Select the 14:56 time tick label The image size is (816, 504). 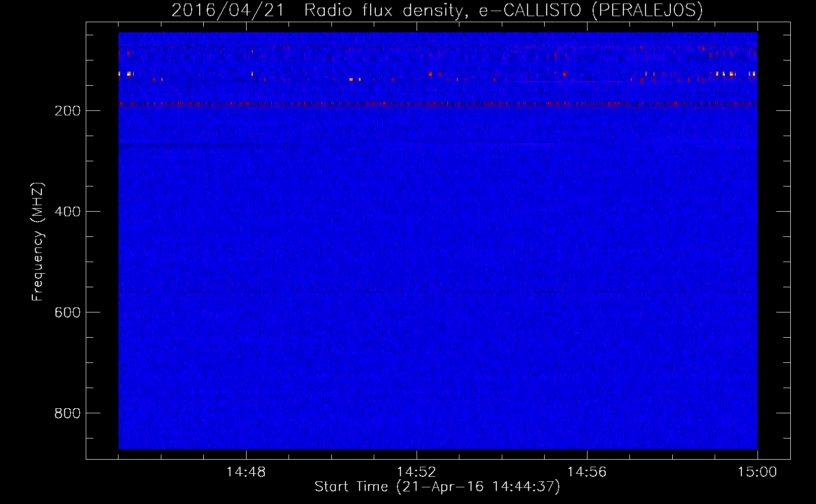587,472
